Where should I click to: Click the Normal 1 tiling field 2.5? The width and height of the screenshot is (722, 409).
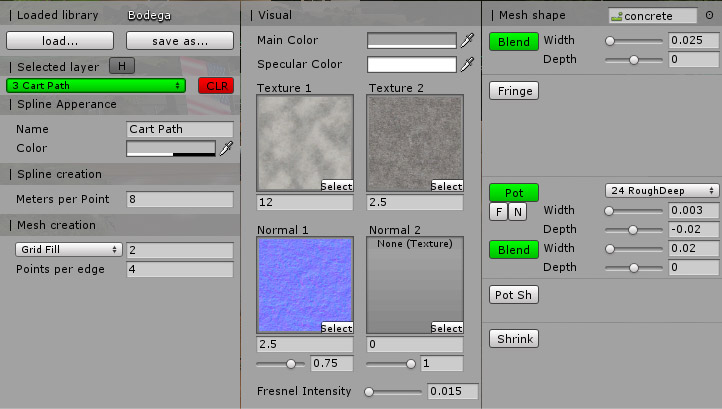pos(305,344)
